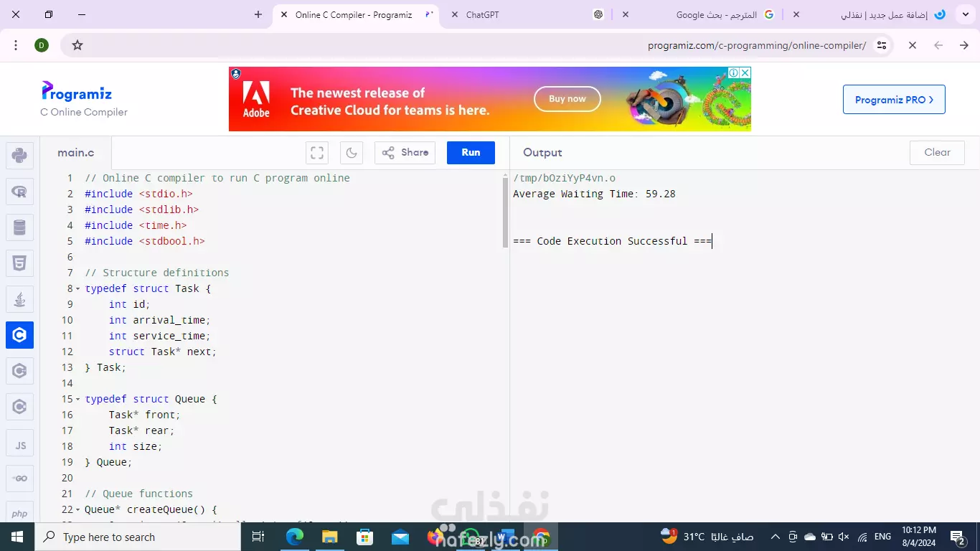
Task: Open the clock showing 10:12 PM
Action: click(x=919, y=537)
